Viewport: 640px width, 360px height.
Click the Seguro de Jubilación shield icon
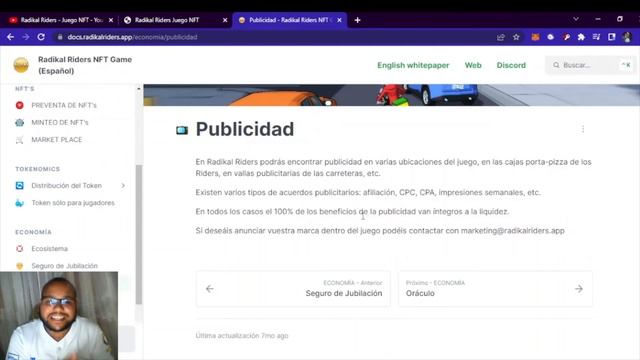[20, 266]
